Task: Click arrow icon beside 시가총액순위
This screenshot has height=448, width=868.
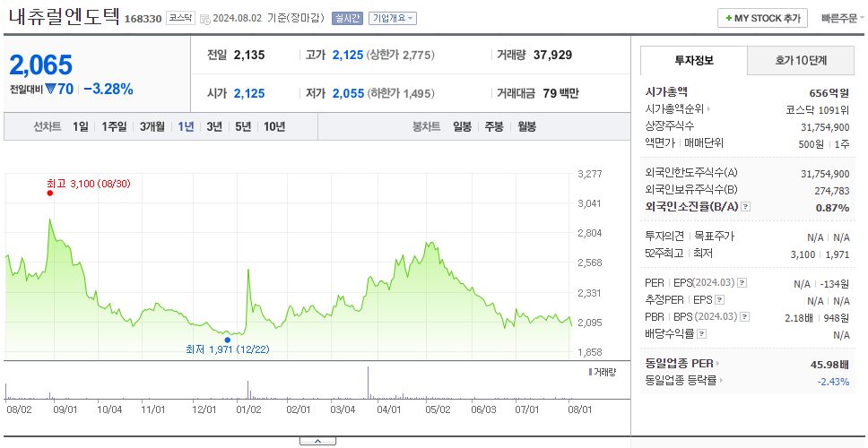Action: [708, 109]
